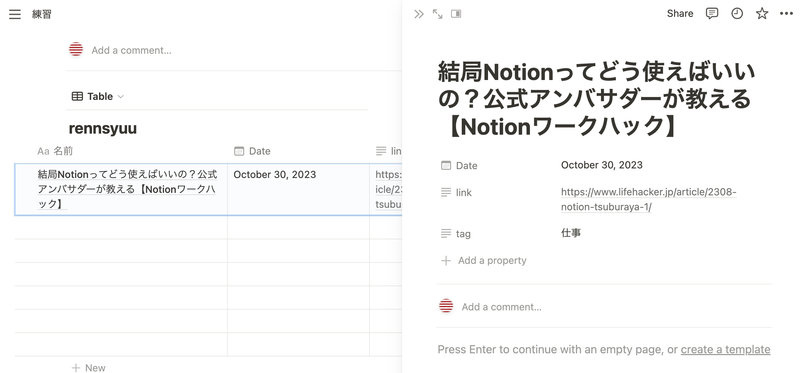Click Press Enter to continue with empty page text
800x373 pixels.
point(558,350)
